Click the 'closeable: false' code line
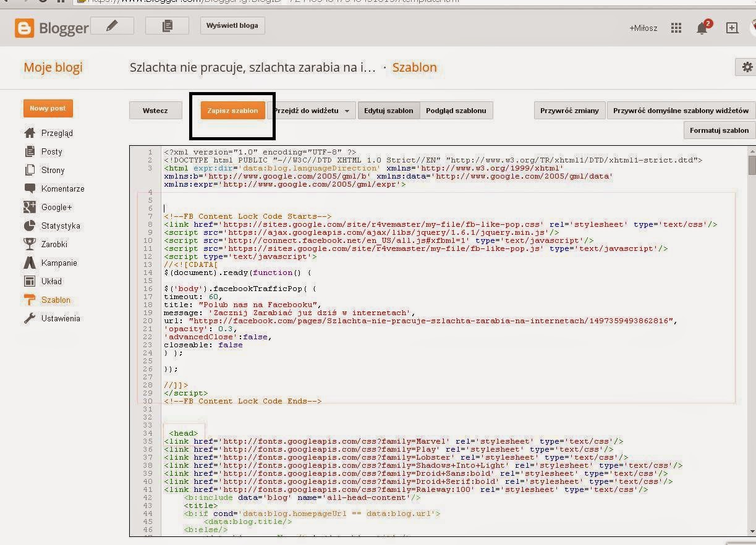Screen dimensions: 756x545 [x=203, y=345]
